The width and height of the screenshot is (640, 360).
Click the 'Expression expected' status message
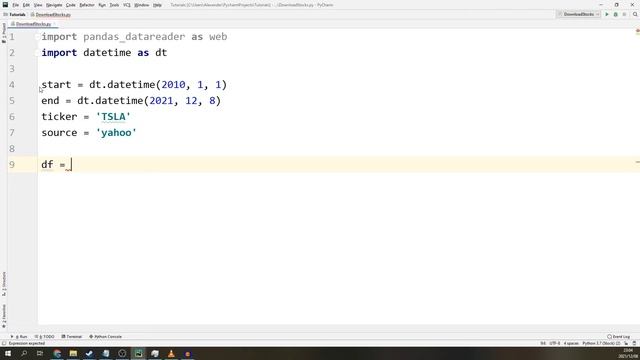pyautogui.click(x=27, y=344)
